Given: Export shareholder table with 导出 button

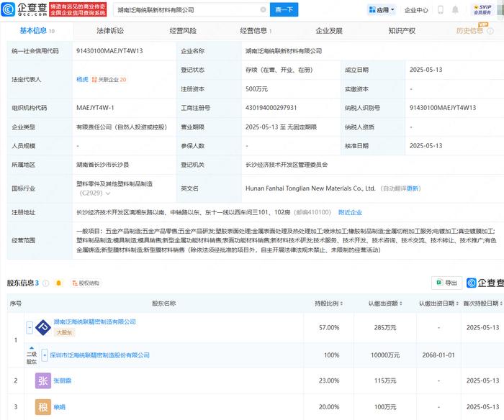Looking at the screenshot, I should point(446,283).
